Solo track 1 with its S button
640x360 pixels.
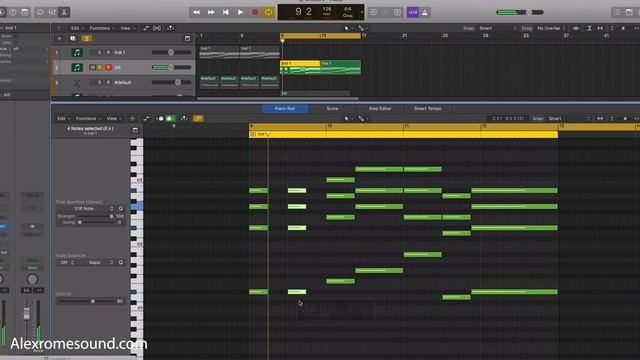99,52
